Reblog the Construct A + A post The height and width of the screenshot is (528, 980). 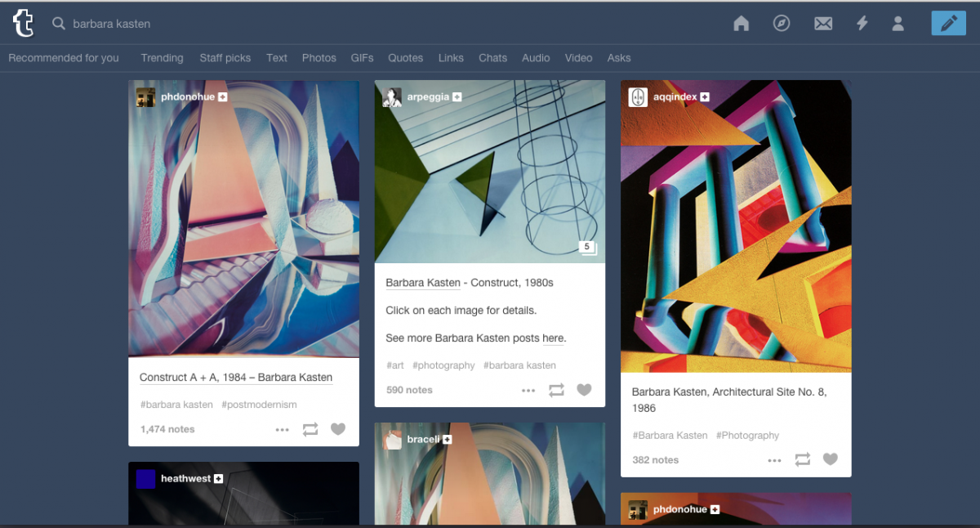(310, 429)
